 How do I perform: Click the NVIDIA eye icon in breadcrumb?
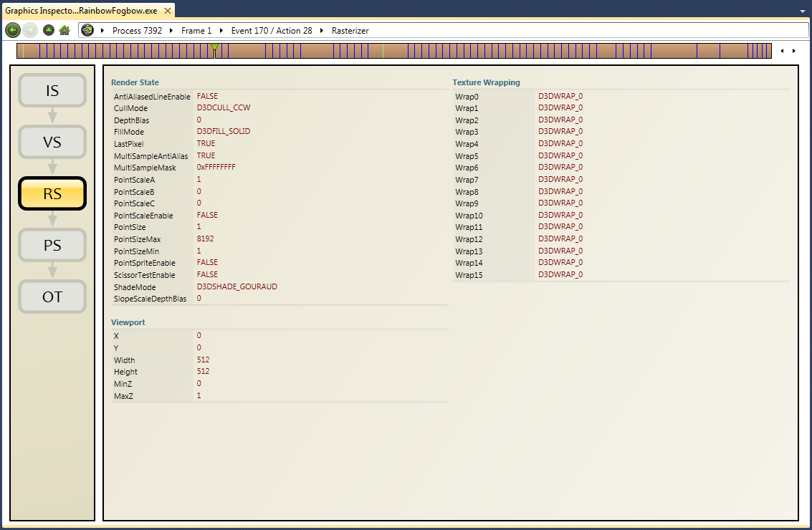coord(87,31)
